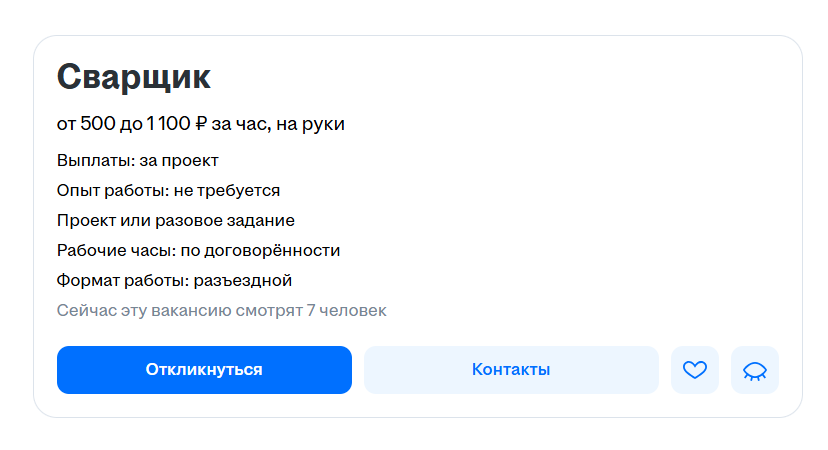
Task: Click the Рабочие часы: по договорённости line
Action: click(199, 250)
